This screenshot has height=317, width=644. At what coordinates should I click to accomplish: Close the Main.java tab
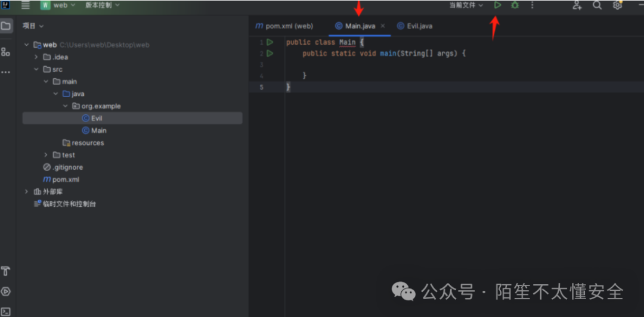point(383,26)
